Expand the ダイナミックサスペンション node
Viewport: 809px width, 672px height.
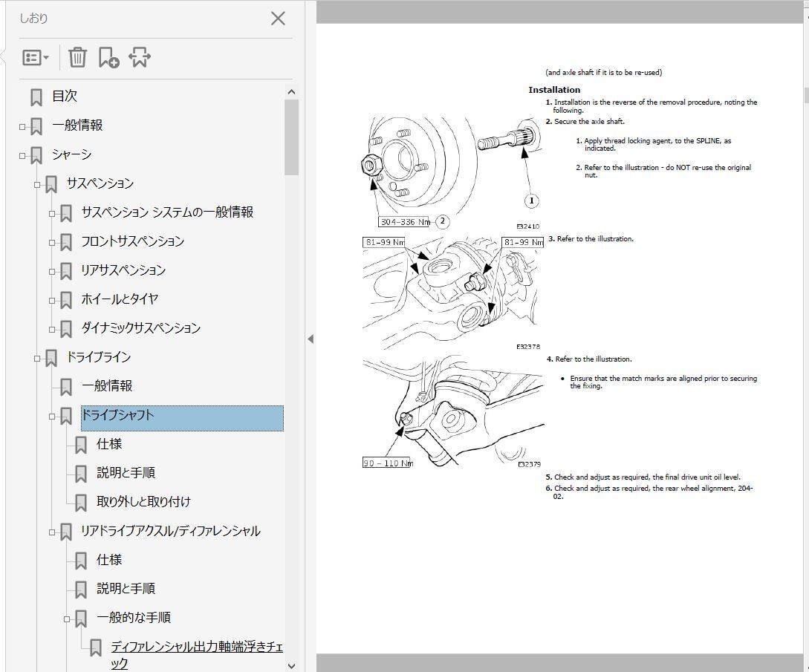point(52,328)
